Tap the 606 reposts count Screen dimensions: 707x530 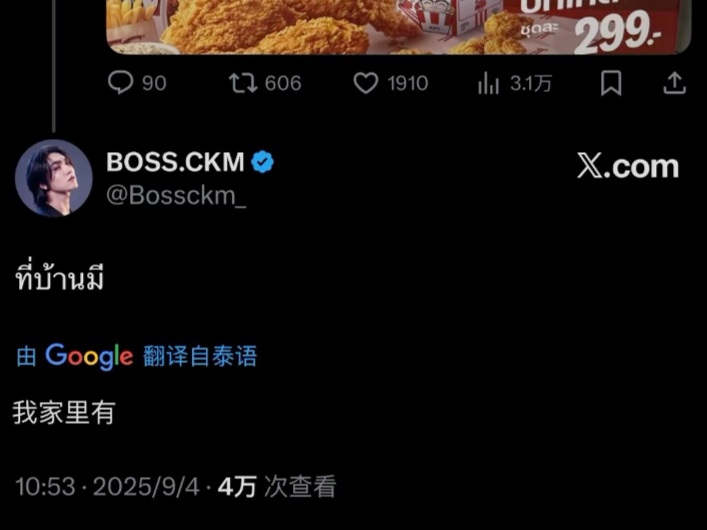(x=283, y=83)
